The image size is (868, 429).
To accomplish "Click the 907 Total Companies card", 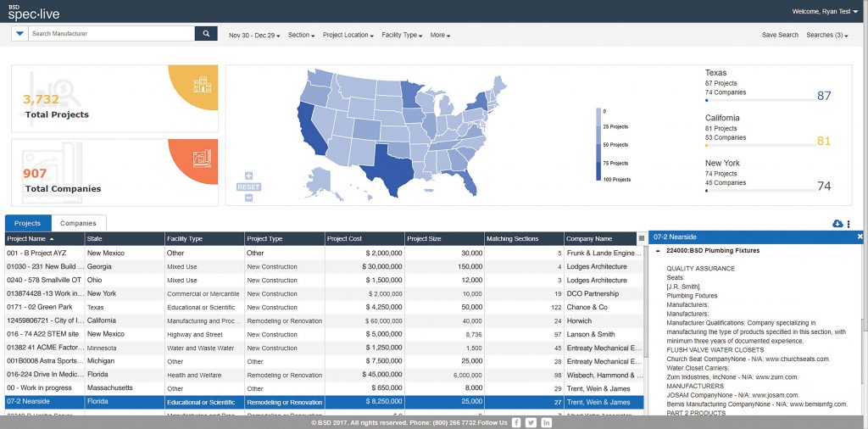I will point(114,172).
